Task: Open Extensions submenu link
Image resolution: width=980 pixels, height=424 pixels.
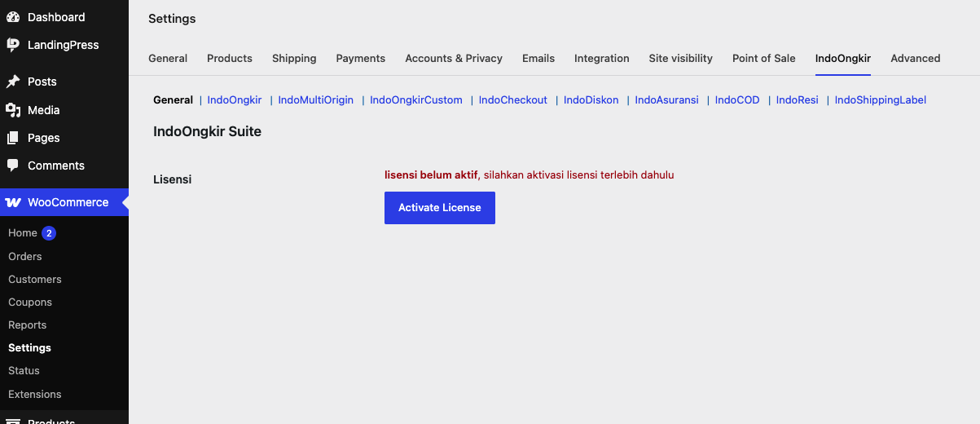Action: [x=35, y=394]
